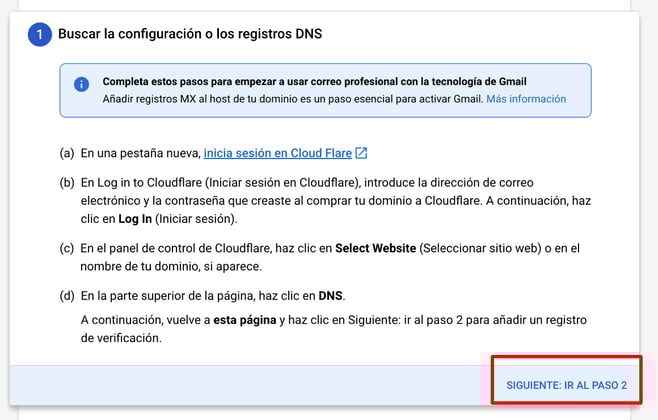Click the bold "DNS" word in step (d)
The height and width of the screenshot is (420, 658).
330,296
